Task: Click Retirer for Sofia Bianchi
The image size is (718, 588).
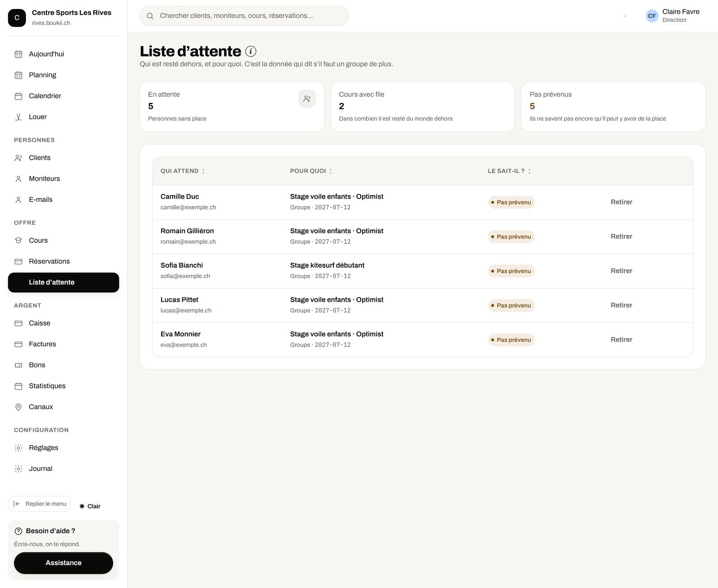Action: click(621, 271)
